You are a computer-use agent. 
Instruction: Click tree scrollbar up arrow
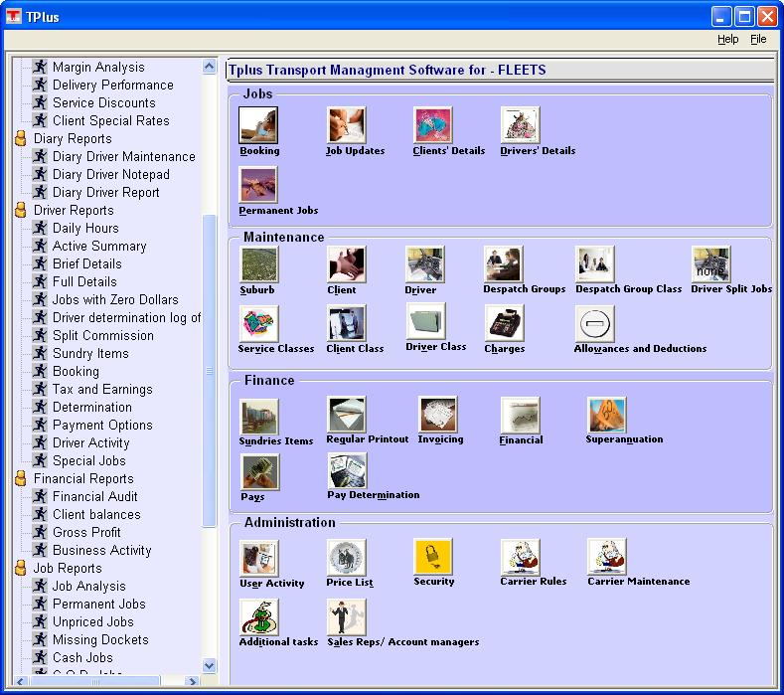tap(210, 66)
